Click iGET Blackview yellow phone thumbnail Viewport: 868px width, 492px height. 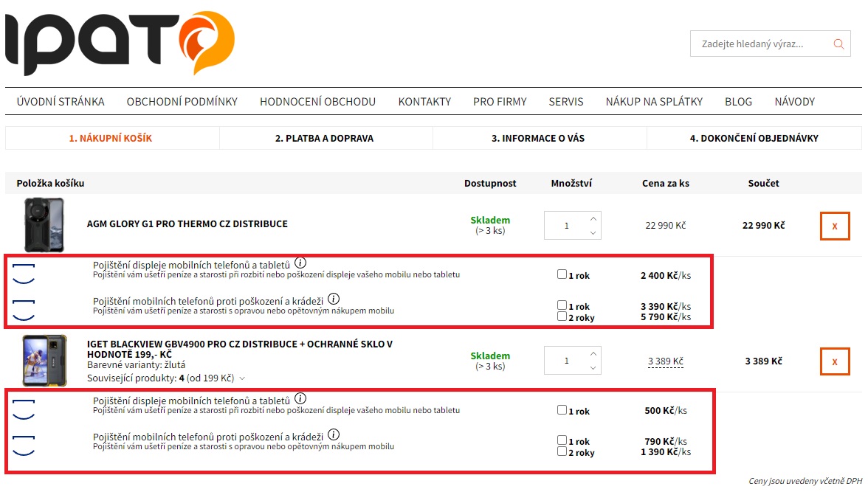pos(44,360)
